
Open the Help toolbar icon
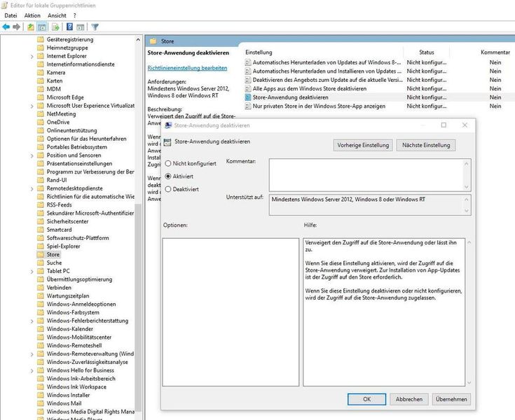click(69, 27)
